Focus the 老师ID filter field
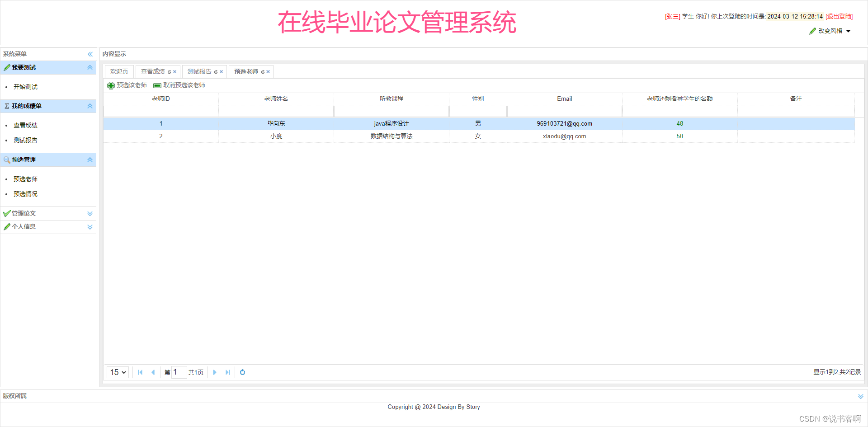This screenshot has width=868, height=427. tap(161, 111)
